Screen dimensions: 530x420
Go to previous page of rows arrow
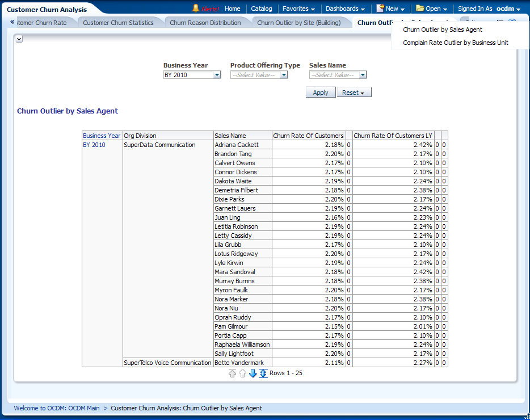click(x=242, y=373)
